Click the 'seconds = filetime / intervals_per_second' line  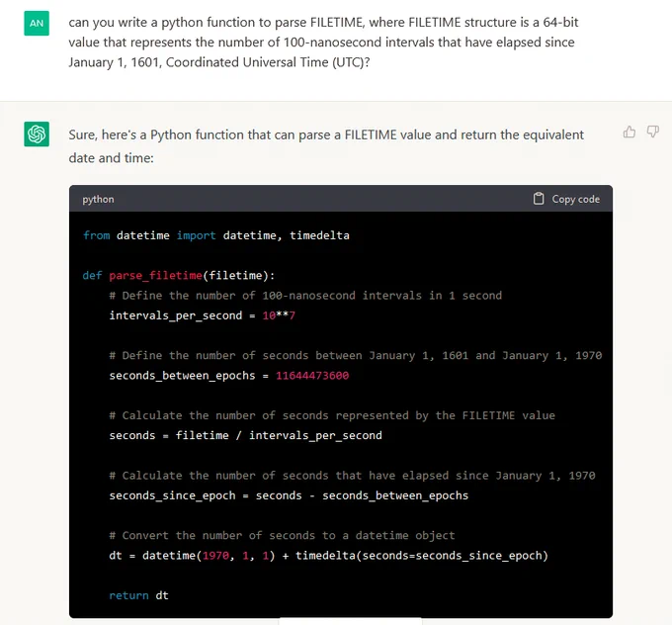click(245, 435)
